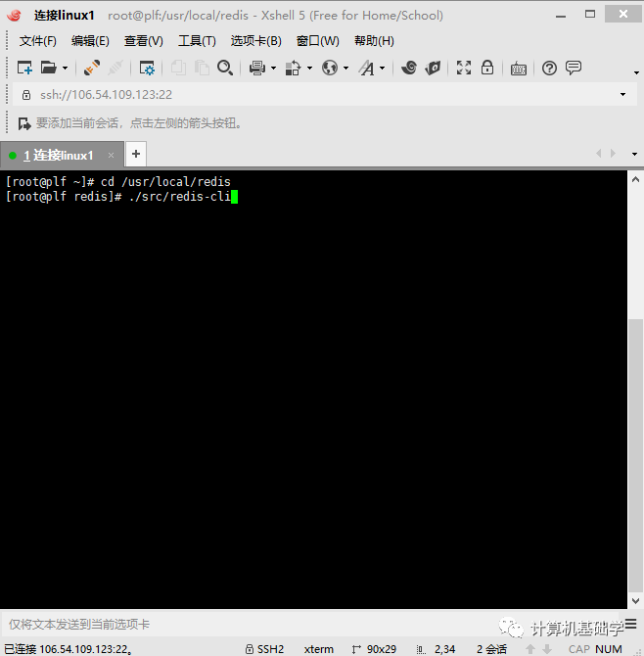The height and width of the screenshot is (656, 644).
Task: Click the Xftp swirl icon
Action: [409, 68]
